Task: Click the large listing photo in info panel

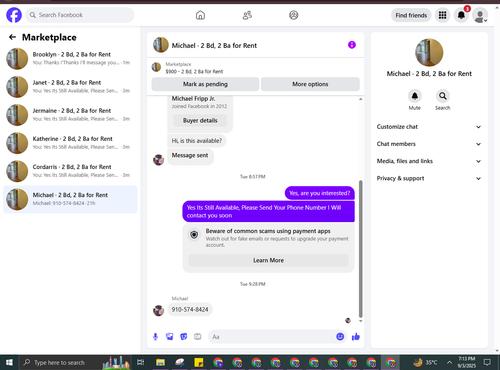Action: point(429,53)
